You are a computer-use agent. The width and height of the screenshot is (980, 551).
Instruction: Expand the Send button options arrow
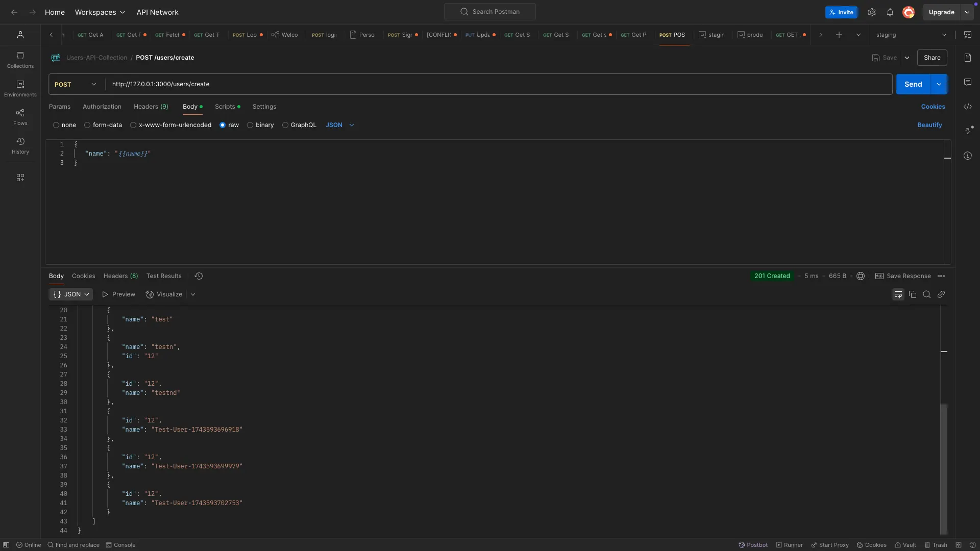point(939,84)
